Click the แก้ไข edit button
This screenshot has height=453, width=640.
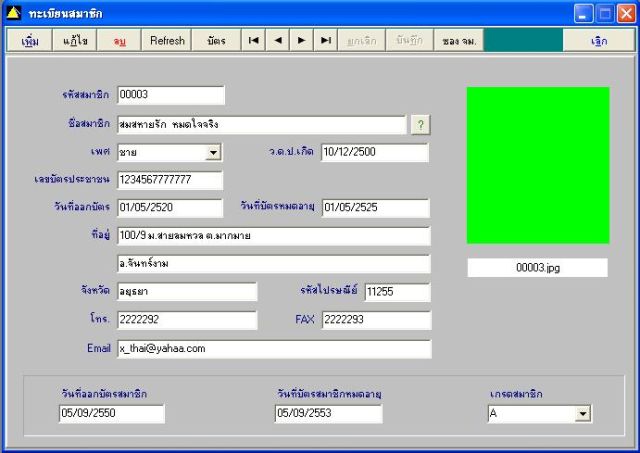[75, 40]
